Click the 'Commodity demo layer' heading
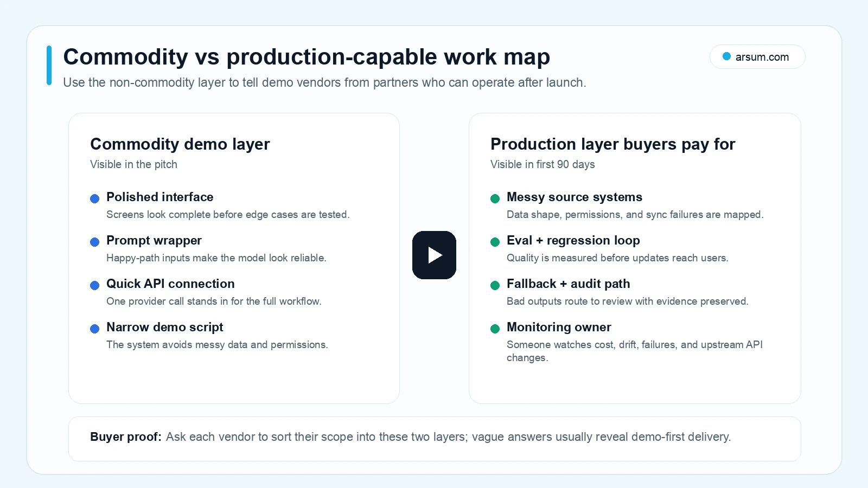 click(x=180, y=144)
